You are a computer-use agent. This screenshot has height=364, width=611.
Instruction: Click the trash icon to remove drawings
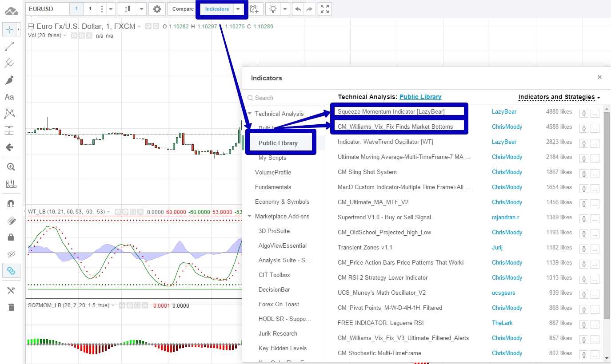click(x=11, y=307)
